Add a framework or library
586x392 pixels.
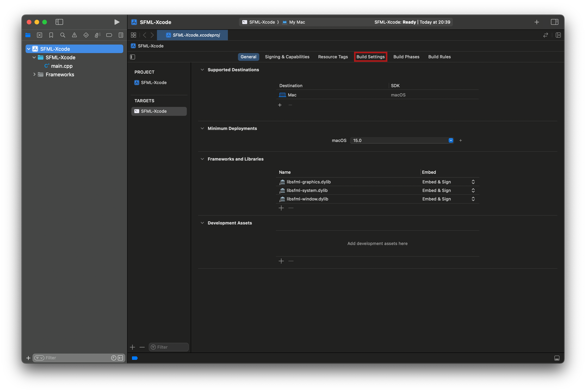281,208
